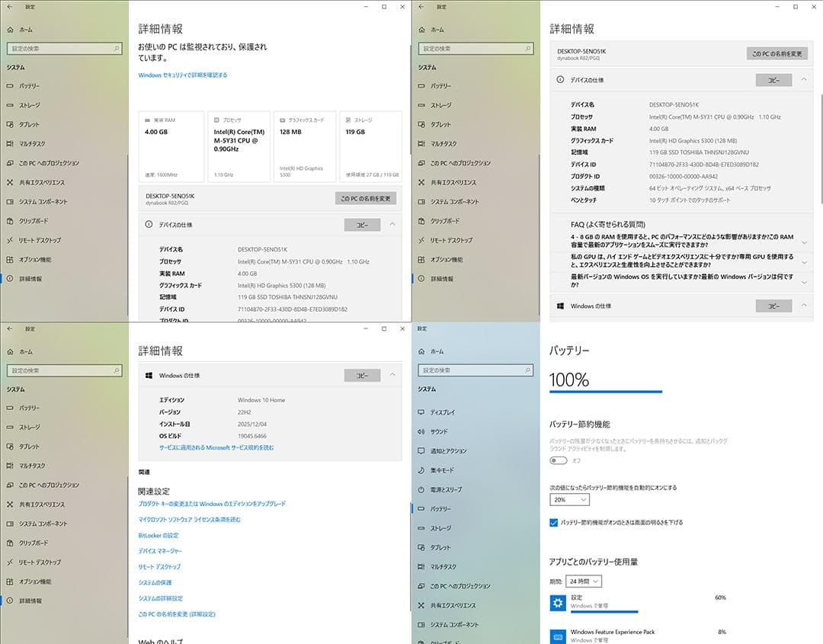
Task: Click 設定の検索 field in battery window
Action: coord(476,370)
